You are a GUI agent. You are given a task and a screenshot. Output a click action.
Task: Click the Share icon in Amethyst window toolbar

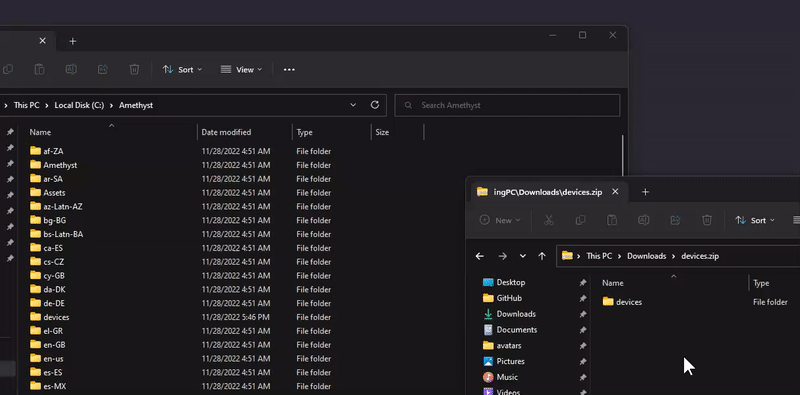(x=103, y=69)
